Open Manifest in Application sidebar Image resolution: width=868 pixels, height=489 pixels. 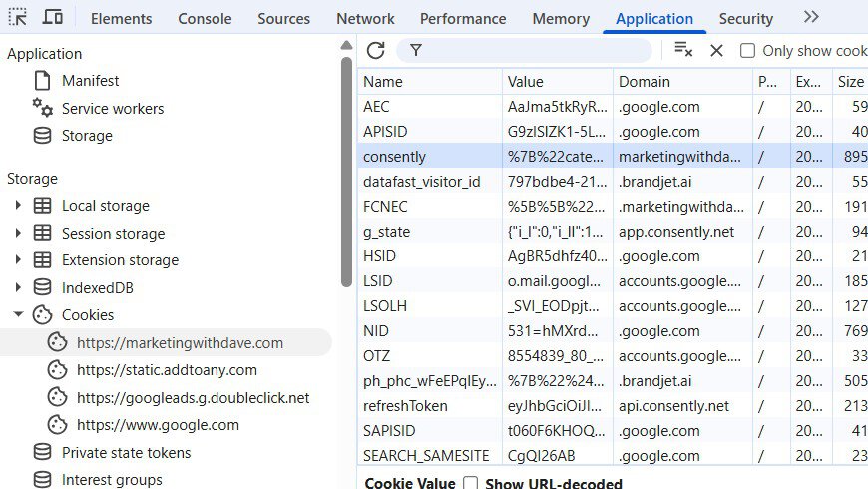90,81
